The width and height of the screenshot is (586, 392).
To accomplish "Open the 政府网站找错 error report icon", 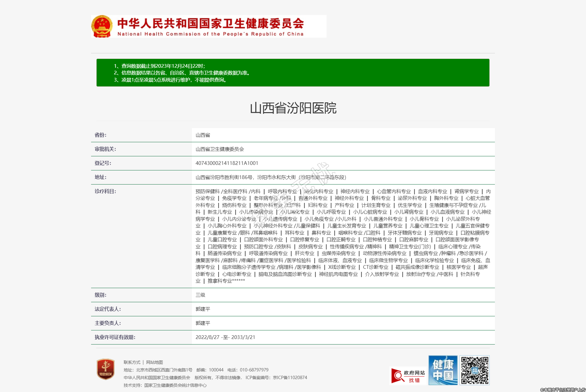I will [x=408, y=376].
